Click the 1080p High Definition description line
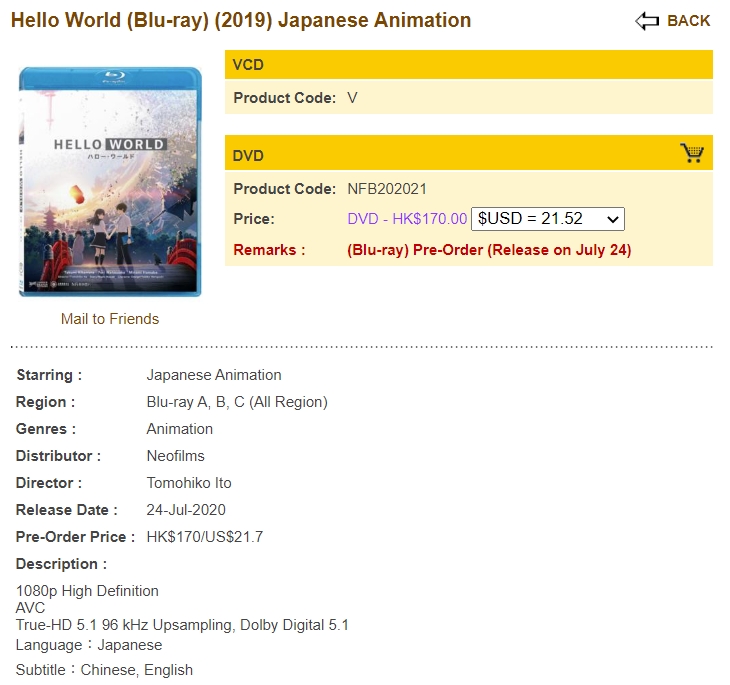The image size is (730, 685). pos(87,591)
